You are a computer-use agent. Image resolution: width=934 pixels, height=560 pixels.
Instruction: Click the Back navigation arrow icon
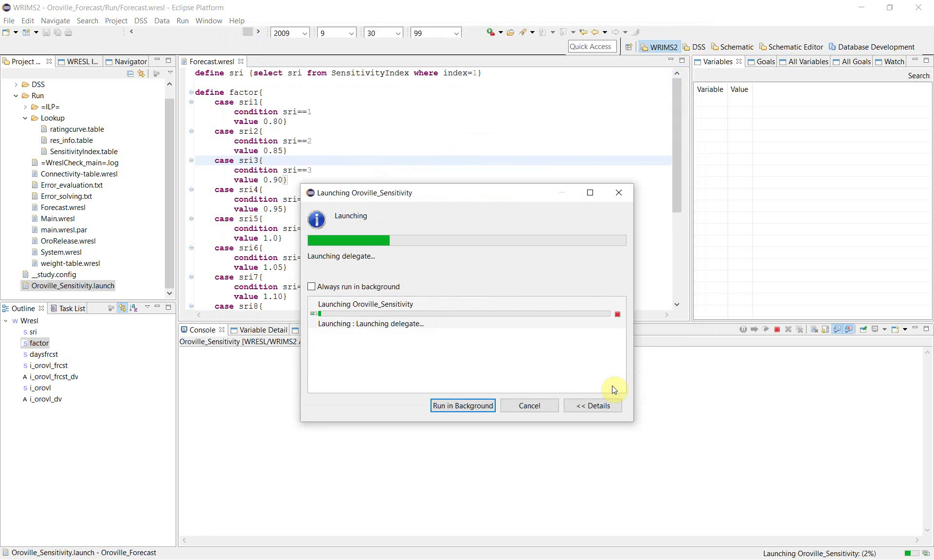tap(594, 33)
